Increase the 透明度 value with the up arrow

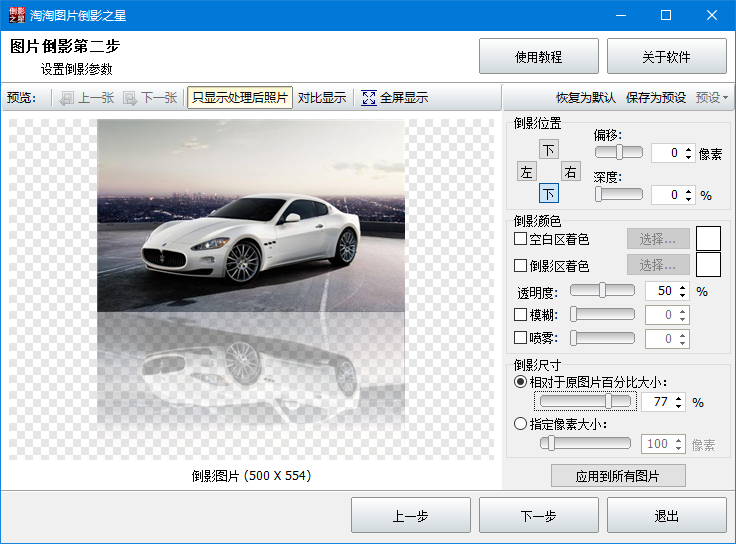(x=683, y=287)
